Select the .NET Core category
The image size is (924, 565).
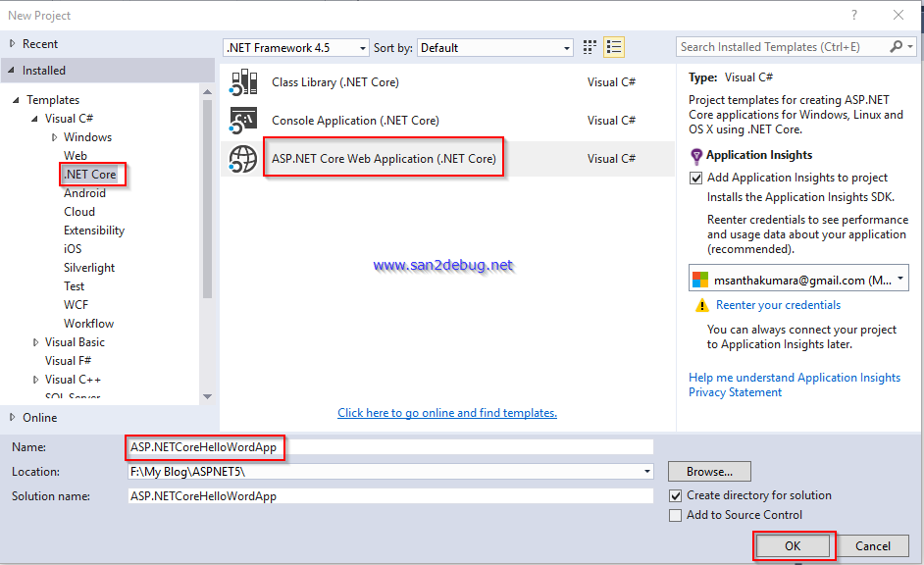click(x=90, y=175)
